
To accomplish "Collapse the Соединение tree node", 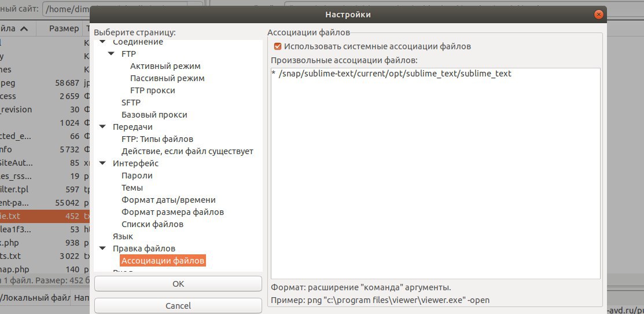I will pos(102,42).
